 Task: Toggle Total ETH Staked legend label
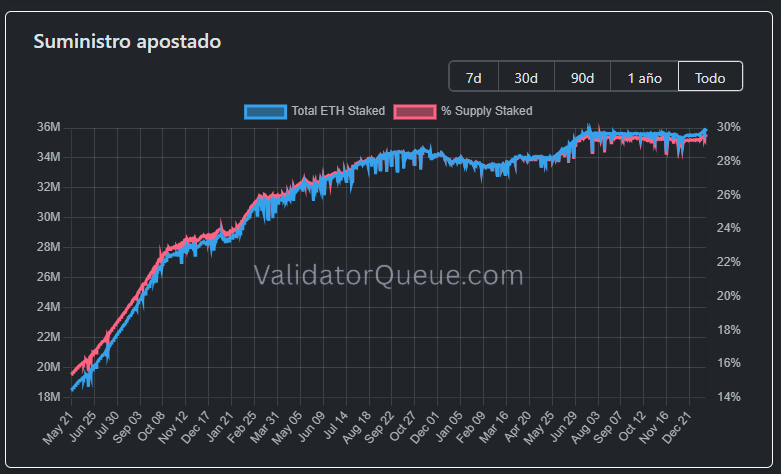pos(337,111)
